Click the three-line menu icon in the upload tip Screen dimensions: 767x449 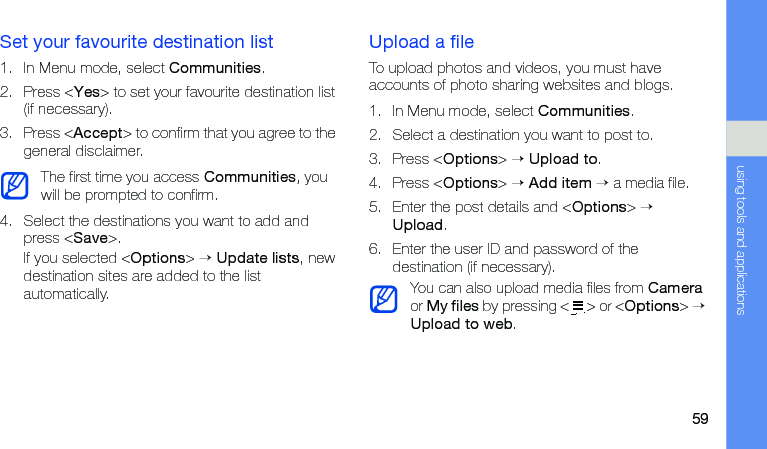click(577, 307)
